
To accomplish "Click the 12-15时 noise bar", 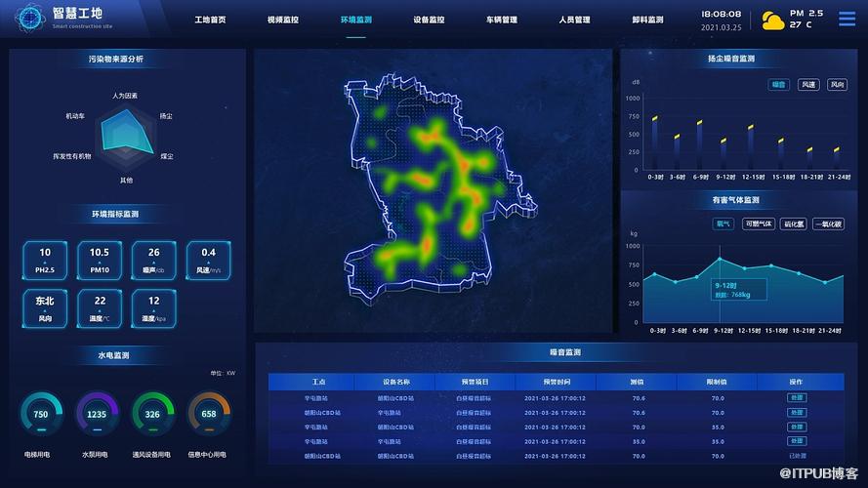I will (x=751, y=147).
